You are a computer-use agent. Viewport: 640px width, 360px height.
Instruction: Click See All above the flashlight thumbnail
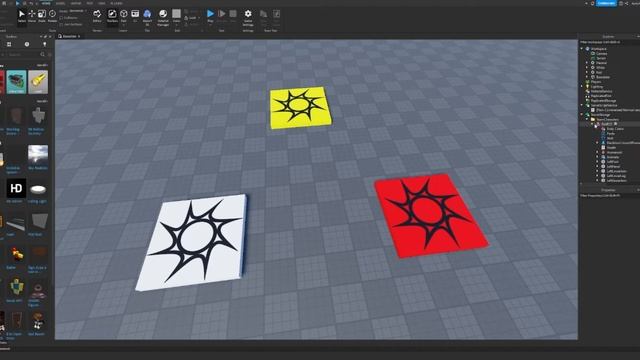[x=42, y=65]
